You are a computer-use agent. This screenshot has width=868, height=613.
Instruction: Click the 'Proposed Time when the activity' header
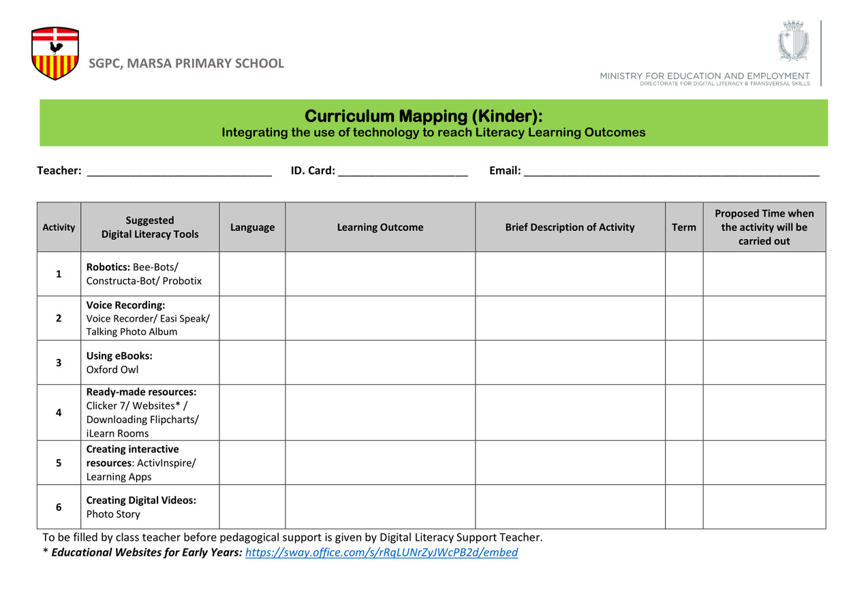click(764, 227)
